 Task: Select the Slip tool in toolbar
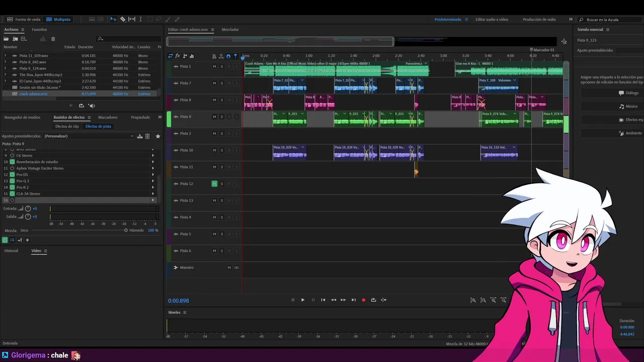point(132,19)
